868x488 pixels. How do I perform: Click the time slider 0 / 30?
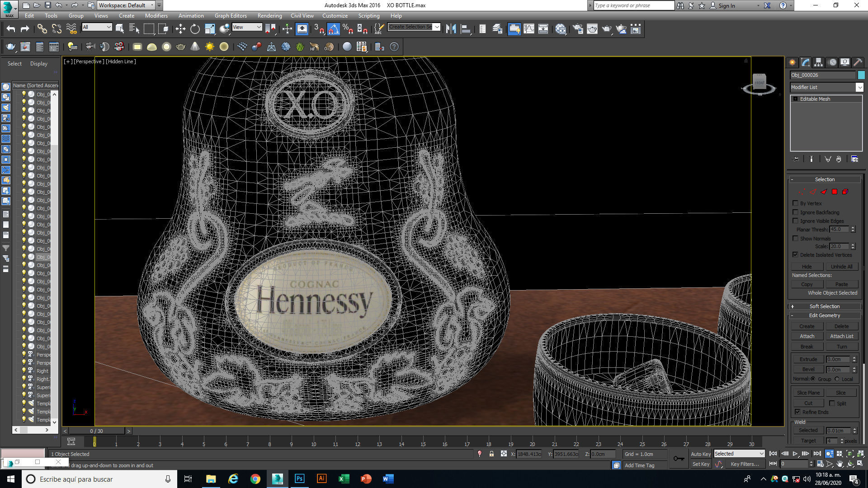tap(97, 431)
